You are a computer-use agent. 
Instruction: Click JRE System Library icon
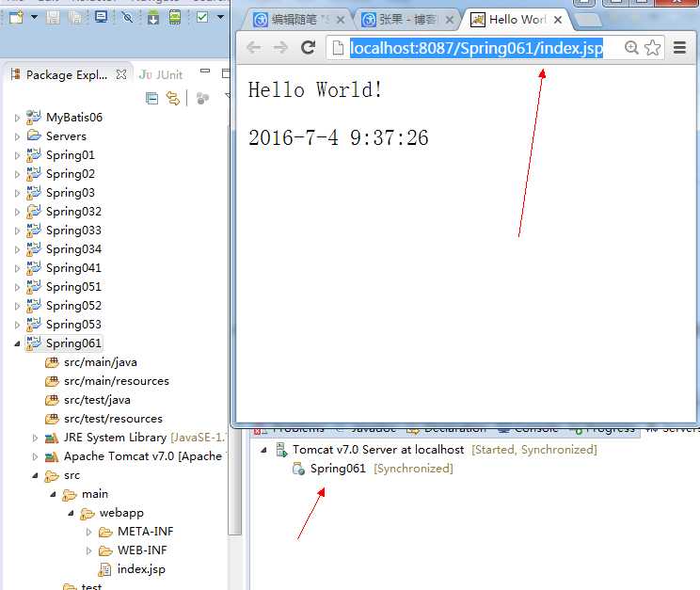[52, 438]
